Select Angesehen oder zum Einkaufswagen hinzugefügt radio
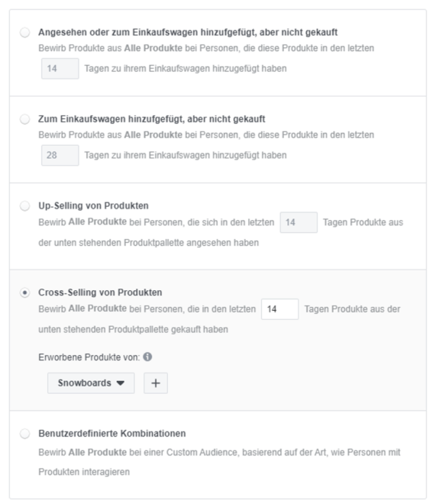Viewport: 433px width, 504px height. point(24,33)
